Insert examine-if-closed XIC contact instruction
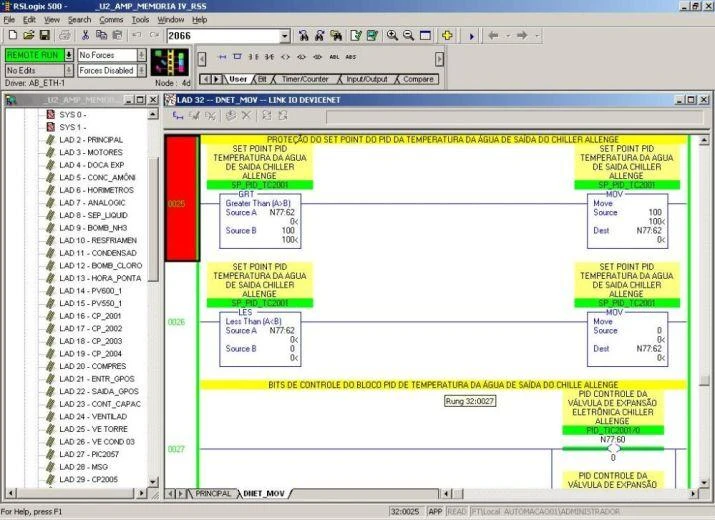 (254, 57)
